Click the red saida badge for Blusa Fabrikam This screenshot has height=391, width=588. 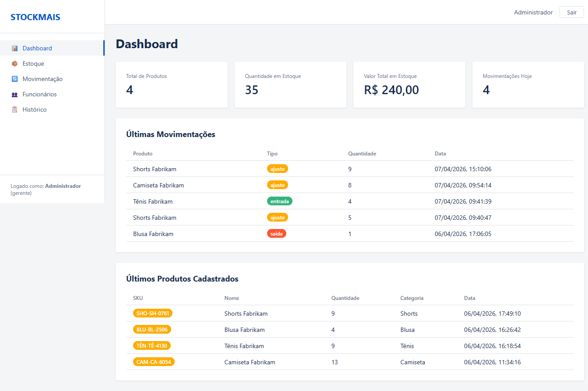click(x=276, y=233)
